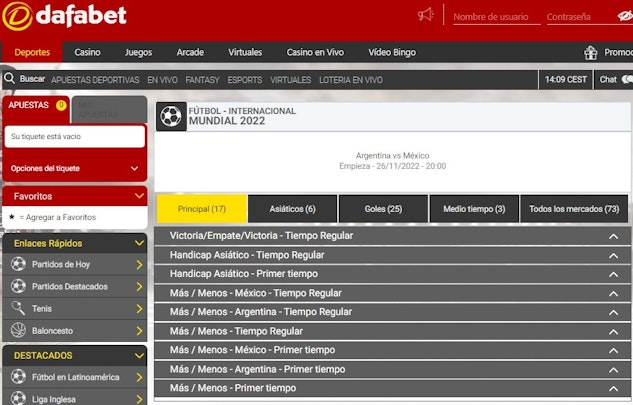Open Juegos menu item
This screenshot has height=405, width=633.
[138, 52]
